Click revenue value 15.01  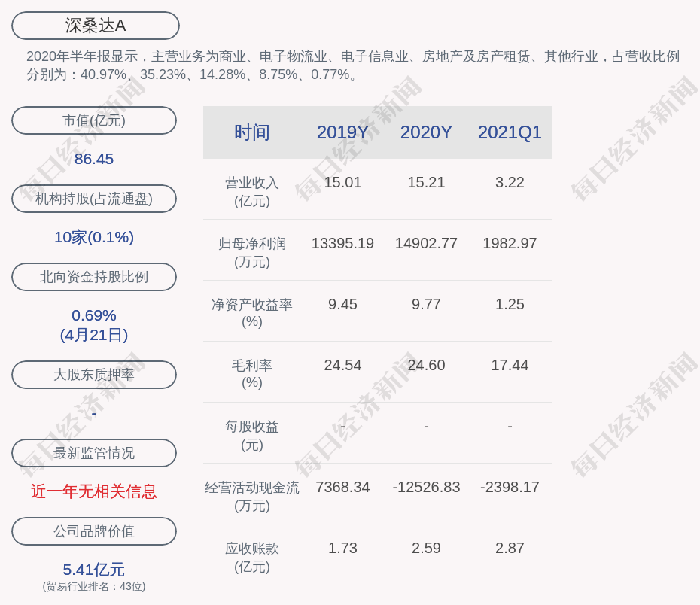tap(342, 183)
